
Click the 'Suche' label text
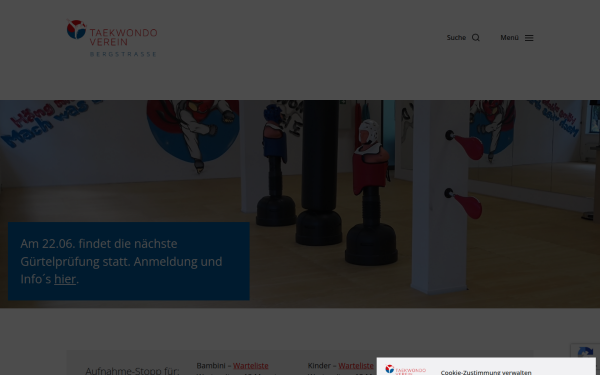click(x=456, y=38)
